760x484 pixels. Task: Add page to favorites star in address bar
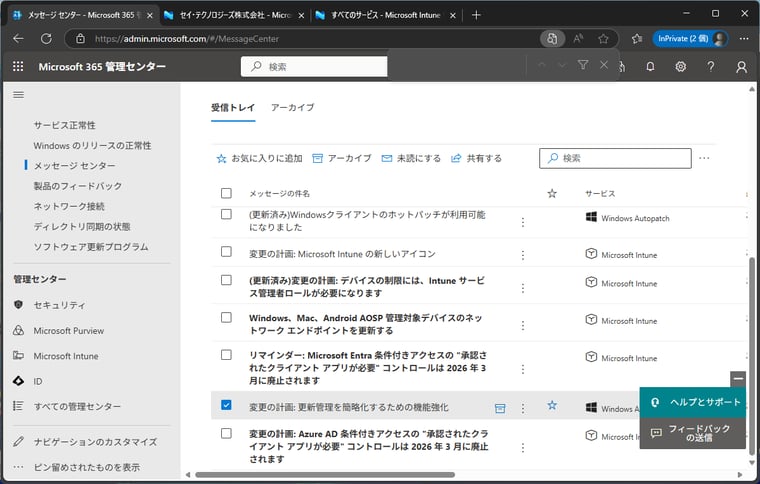(603, 39)
